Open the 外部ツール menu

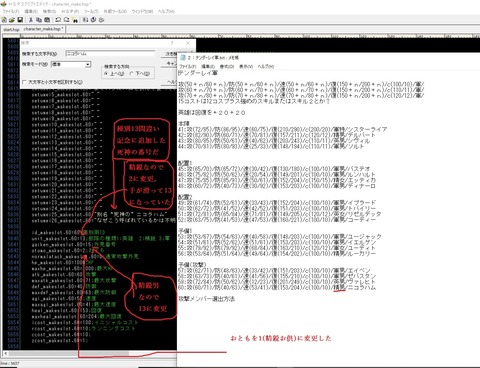tap(115, 11)
